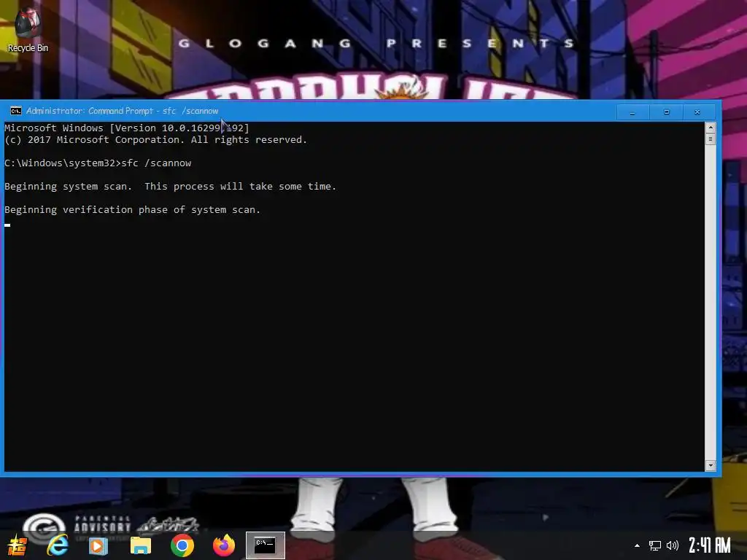The width and height of the screenshot is (747, 560).
Task: Click the 2:41 AM taskbar clock
Action: 709,545
